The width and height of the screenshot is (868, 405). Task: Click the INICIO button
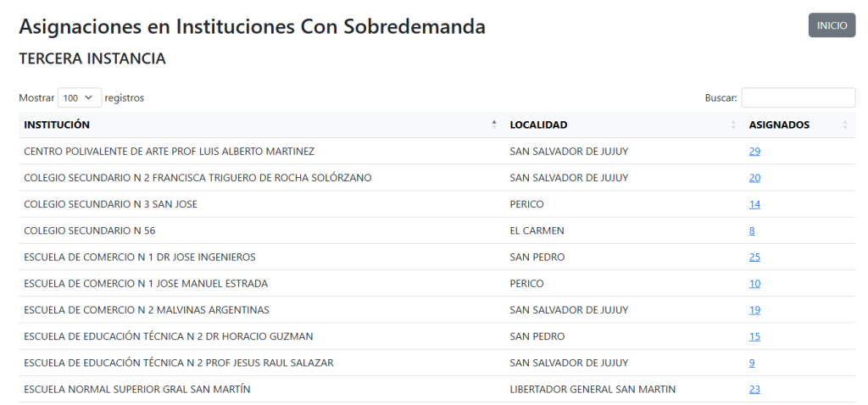click(831, 25)
